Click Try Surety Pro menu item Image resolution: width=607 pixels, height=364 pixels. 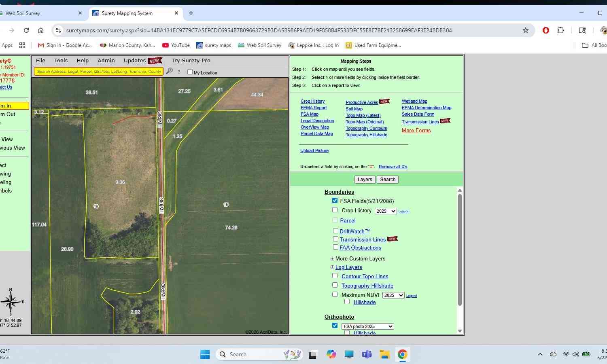(191, 60)
